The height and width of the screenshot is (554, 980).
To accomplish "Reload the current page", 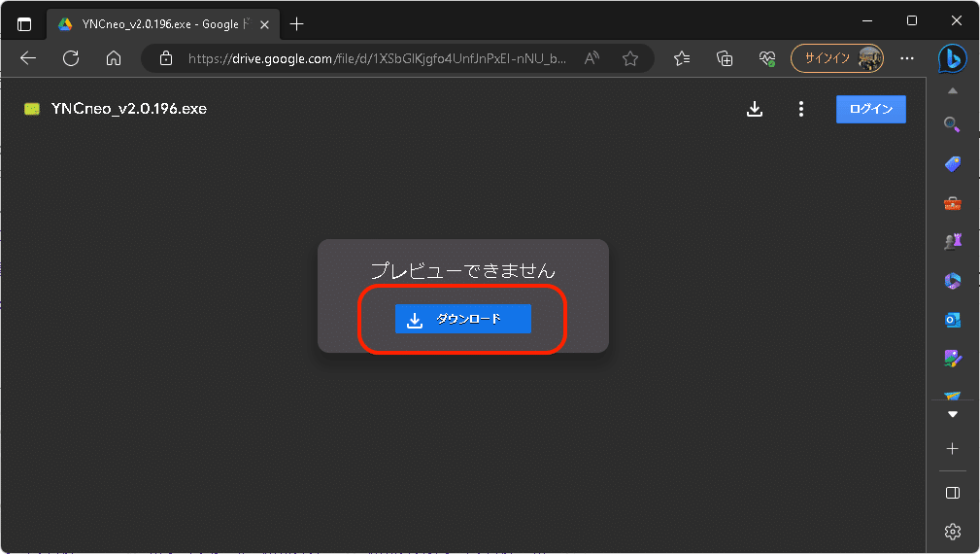I will [x=71, y=58].
